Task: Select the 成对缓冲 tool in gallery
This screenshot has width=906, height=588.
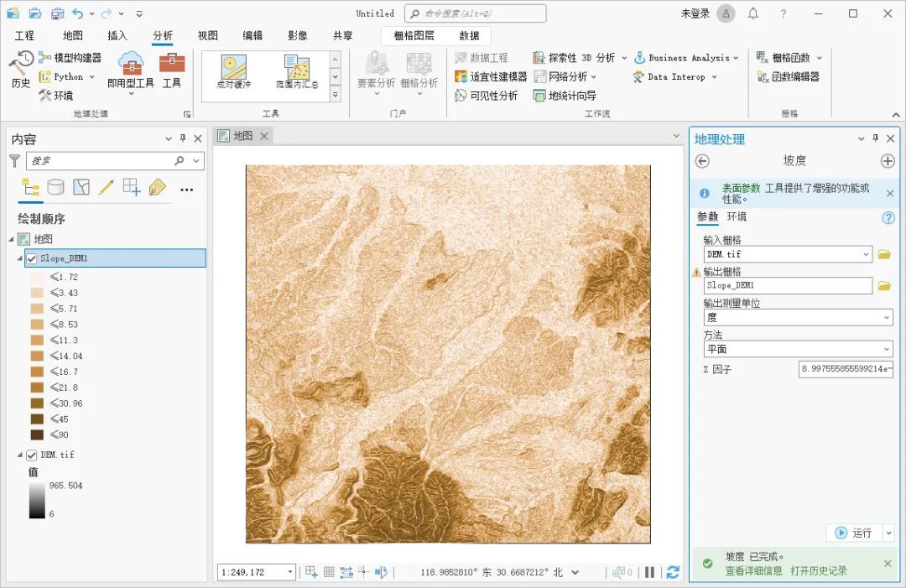Action: coord(233,71)
